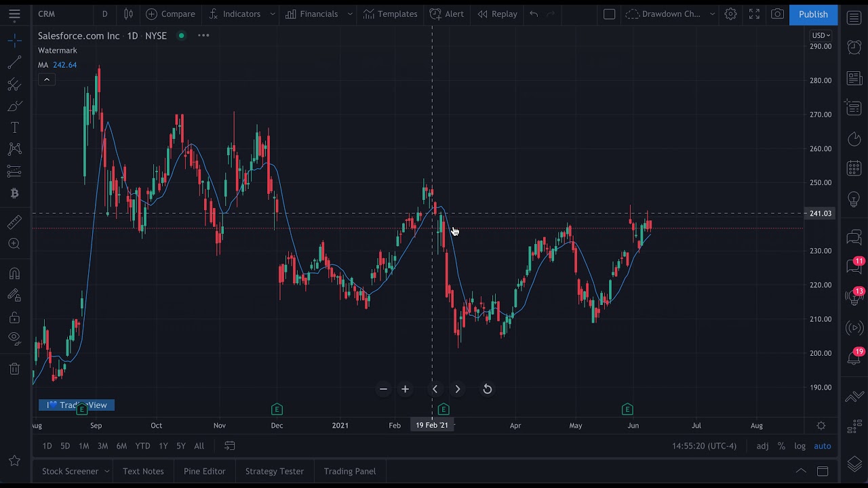Open the prediction and measurement tools

[14, 171]
